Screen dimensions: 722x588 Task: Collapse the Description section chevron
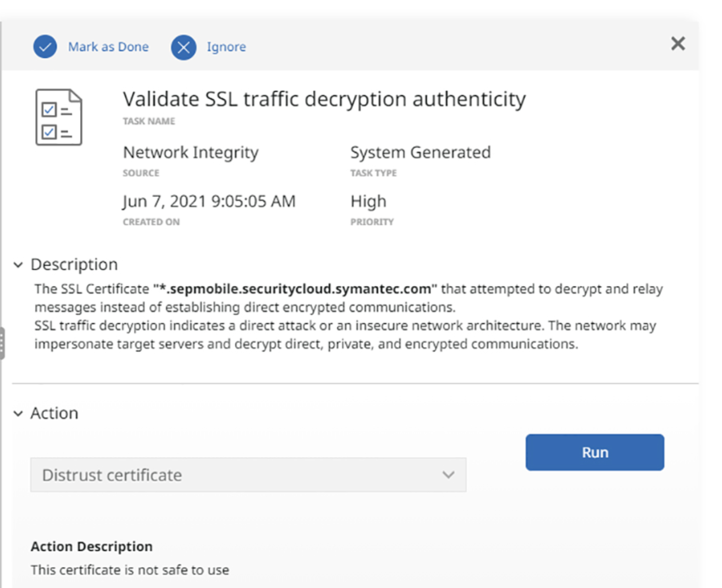click(18, 265)
